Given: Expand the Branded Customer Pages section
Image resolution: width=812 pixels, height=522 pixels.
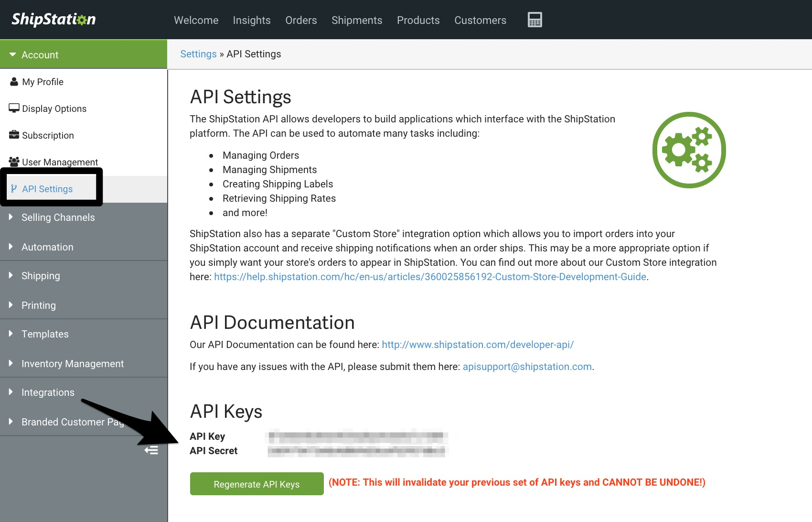Looking at the screenshot, I should (84, 422).
